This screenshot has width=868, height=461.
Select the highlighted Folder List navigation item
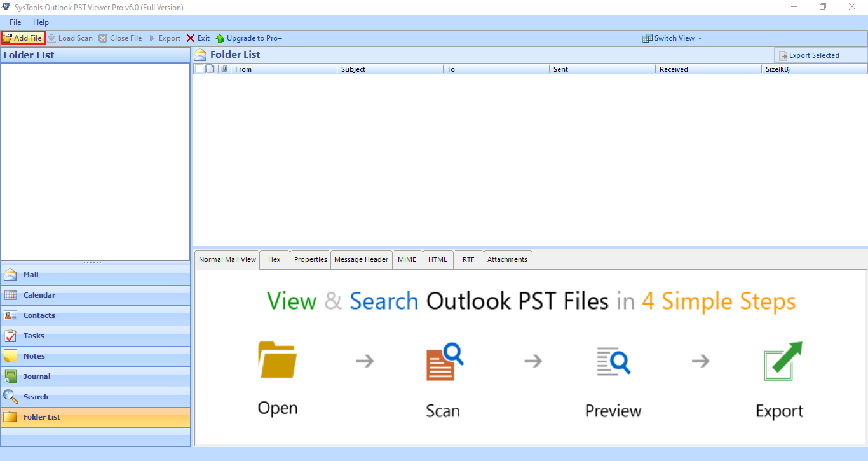95,417
